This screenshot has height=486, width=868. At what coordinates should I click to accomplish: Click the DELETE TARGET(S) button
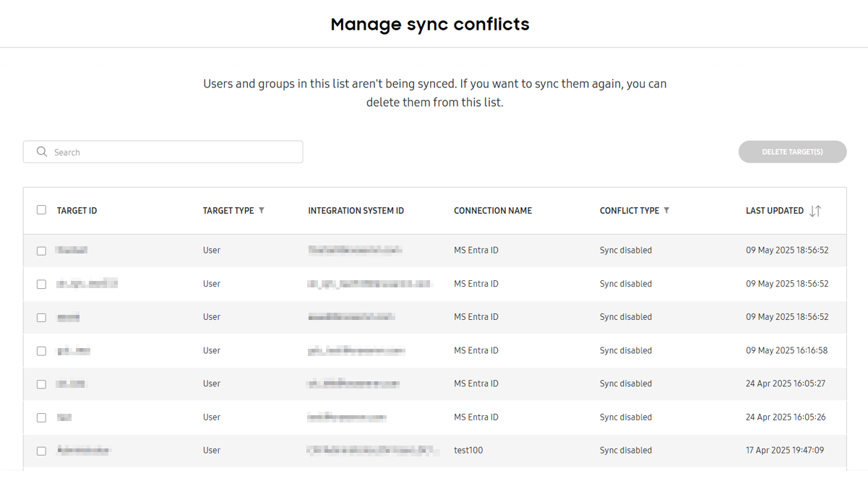(x=792, y=152)
